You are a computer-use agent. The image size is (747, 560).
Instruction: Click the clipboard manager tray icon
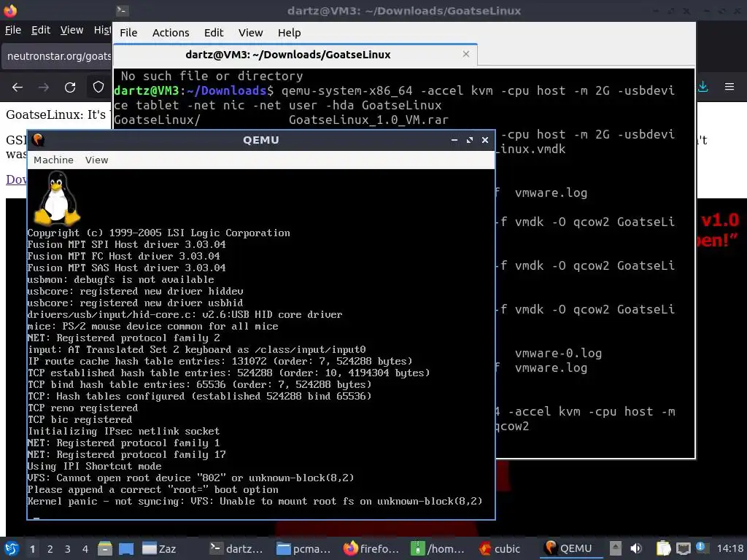[x=664, y=548]
